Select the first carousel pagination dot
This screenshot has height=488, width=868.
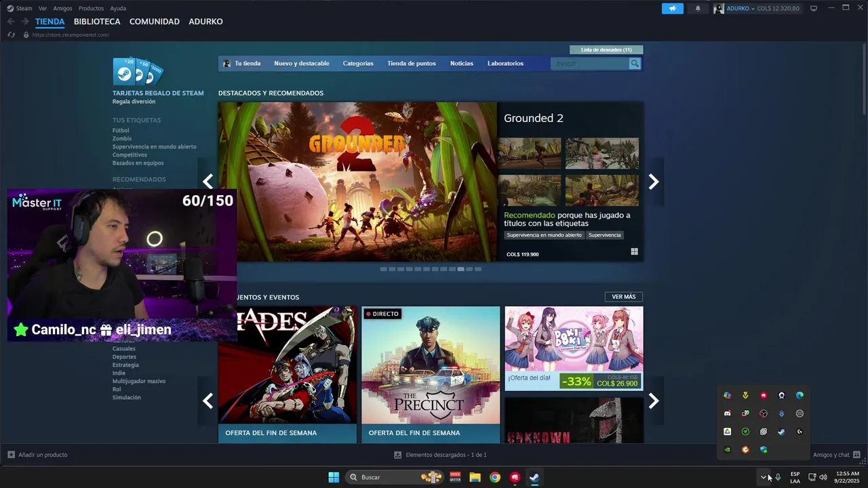[x=383, y=269]
